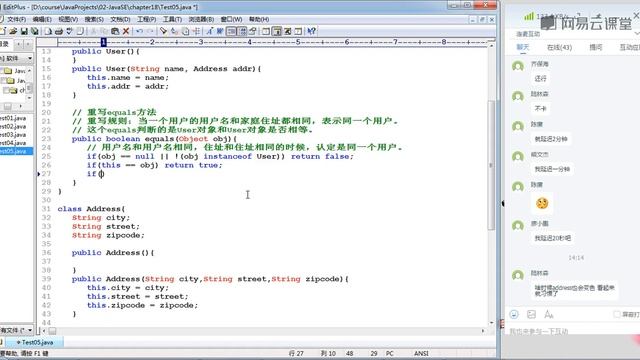640x360 pixels.
Task: Click the Replace icon
Action: pos(174,31)
